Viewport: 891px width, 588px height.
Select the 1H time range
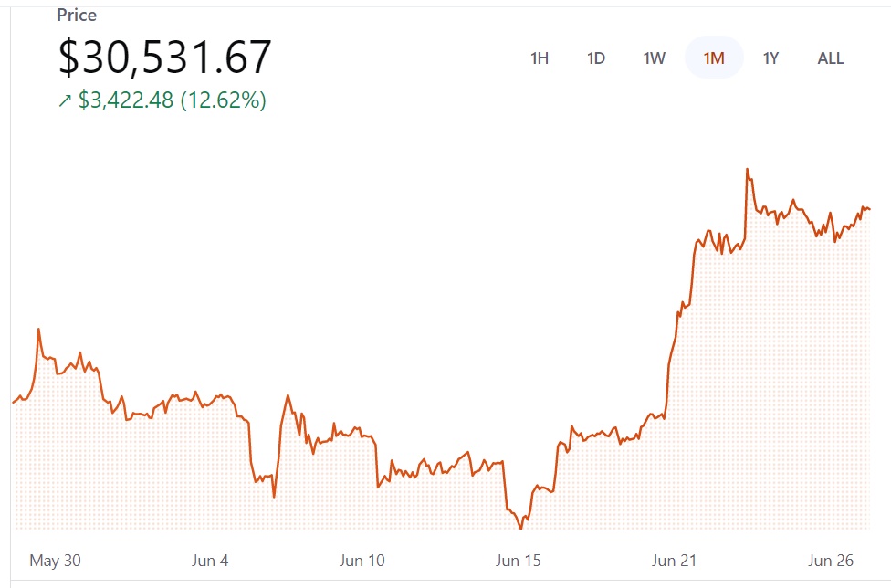540,58
